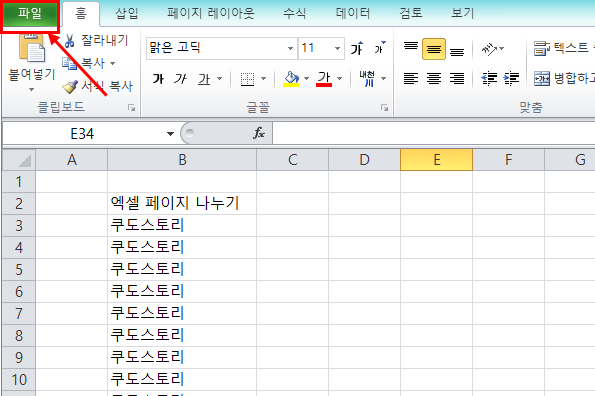Screen dimensions: 595x396
Task: Open the 파일 (File) tab
Action: click(30, 14)
